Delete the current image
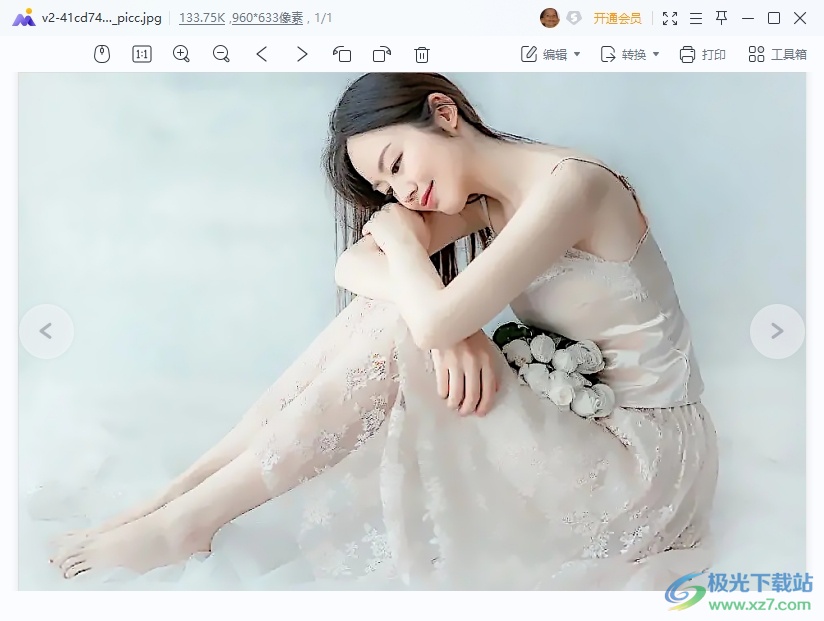The width and height of the screenshot is (824, 621). [422, 54]
